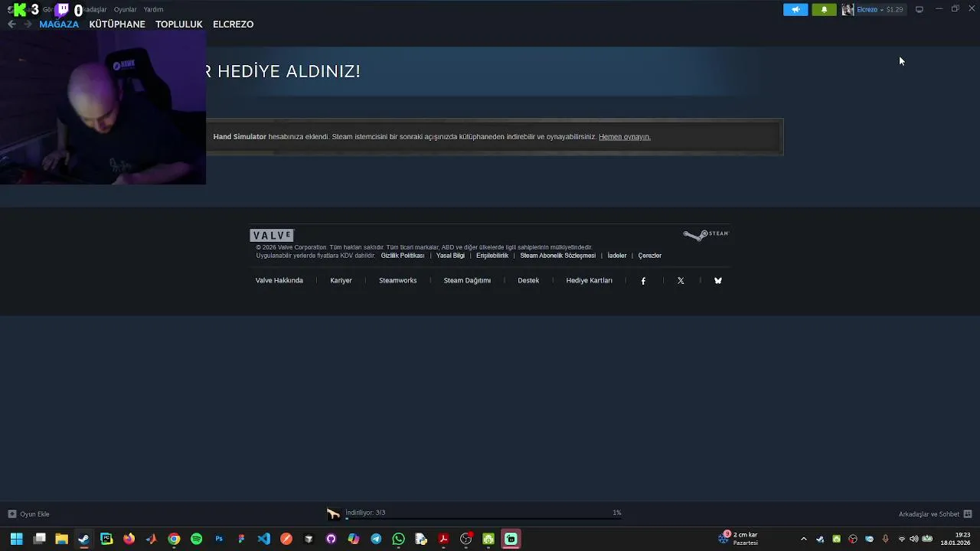Click the Steam logo in footer
The width and height of the screenshot is (980, 551).
(x=706, y=235)
